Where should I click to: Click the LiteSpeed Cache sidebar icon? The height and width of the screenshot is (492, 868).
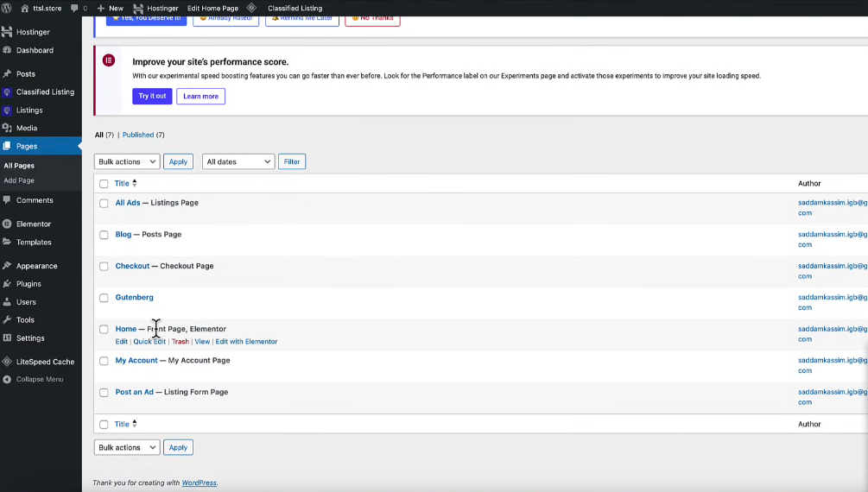tap(7, 362)
